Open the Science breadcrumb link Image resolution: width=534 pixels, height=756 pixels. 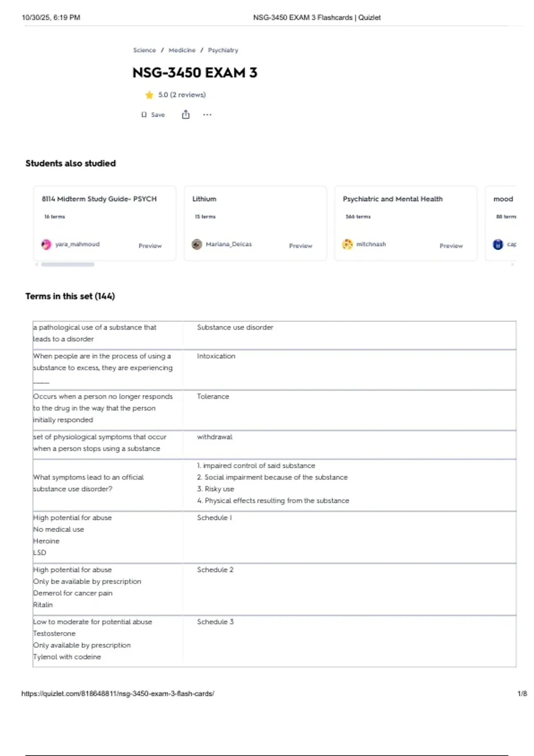click(145, 50)
